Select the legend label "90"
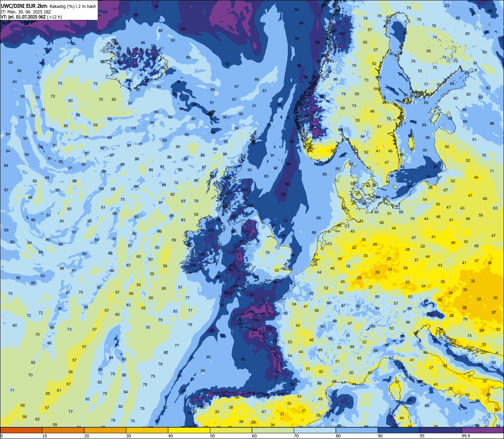 click(380, 436)
